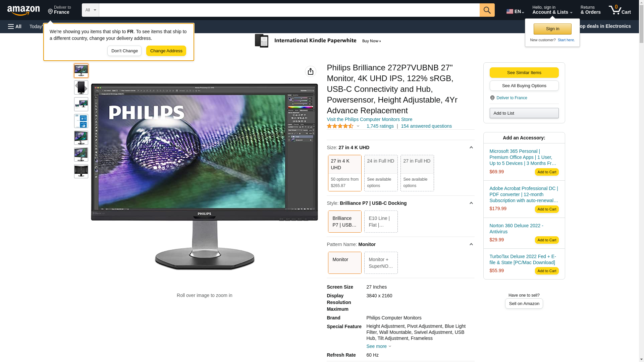
Task: Select the 24 in Full HD size option
Action: (381, 173)
